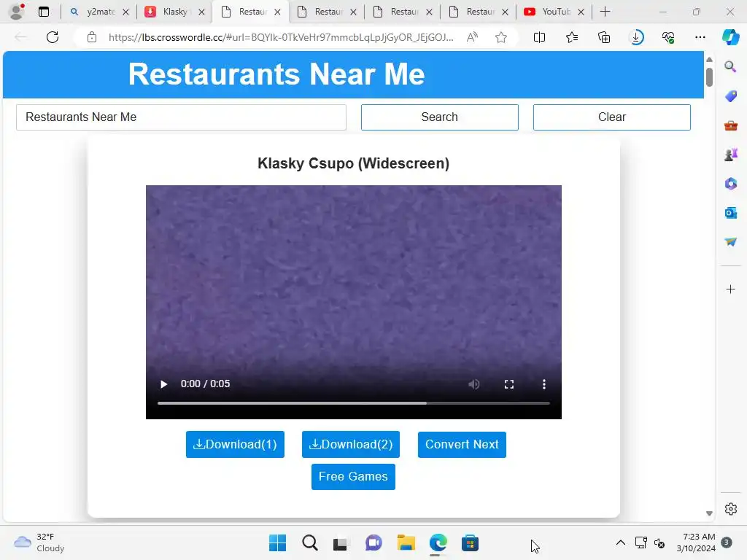Viewport: 747px width, 560px height.
Task: Mute the video volume
Action: click(473, 384)
